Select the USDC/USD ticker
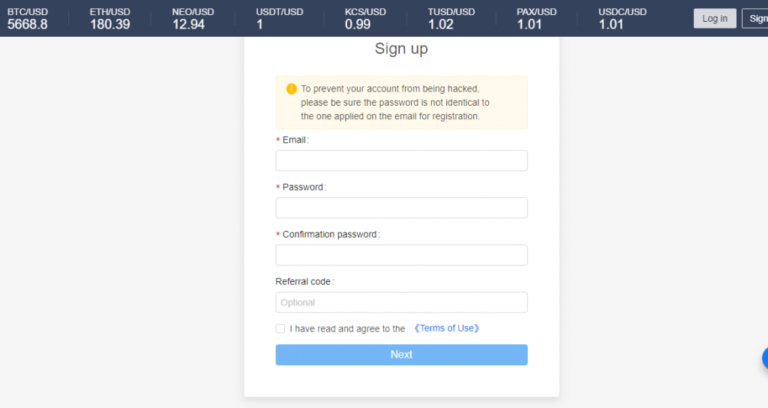768x408 pixels. point(622,19)
